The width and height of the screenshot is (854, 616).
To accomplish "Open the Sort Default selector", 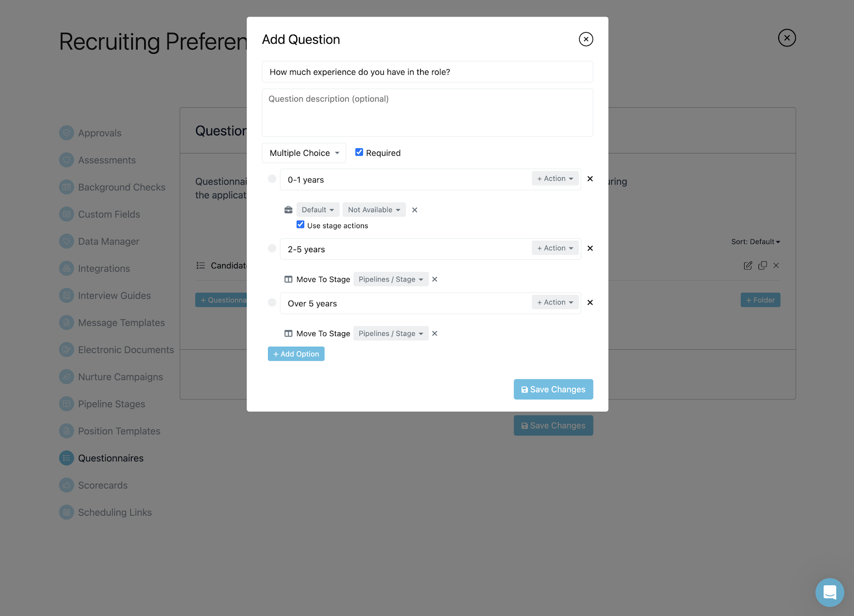I will click(x=755, y=241).
